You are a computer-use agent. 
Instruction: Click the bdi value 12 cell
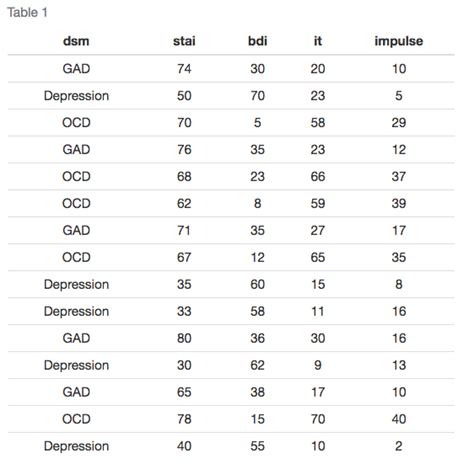click(257, 258)
